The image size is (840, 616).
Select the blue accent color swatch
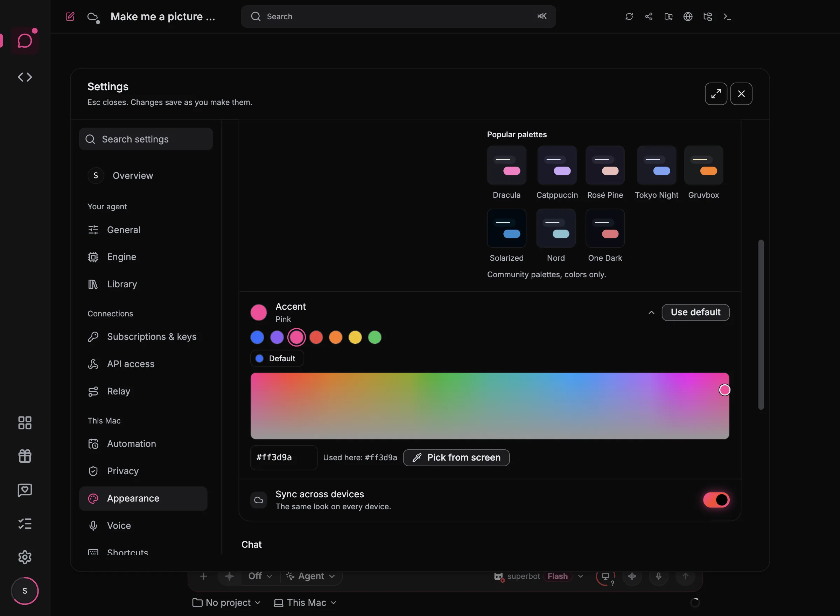tap(257, 337)
